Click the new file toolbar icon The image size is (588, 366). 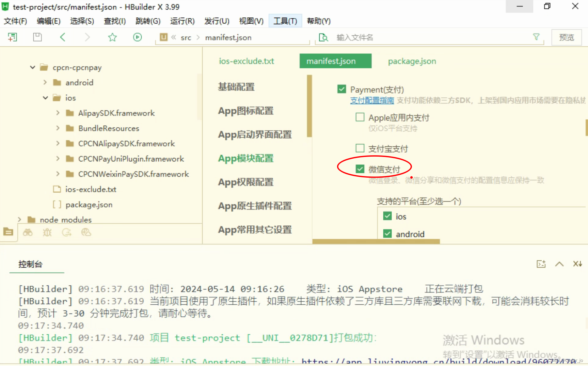pyautogui.click(x=13, y=37)
